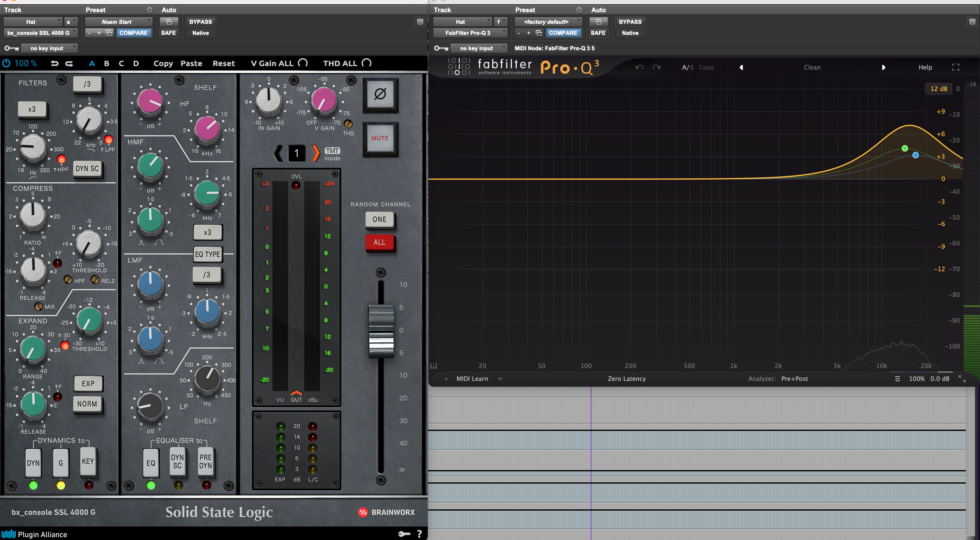Click orange next channel bracket arrow
980x540 pixels.
315,153
